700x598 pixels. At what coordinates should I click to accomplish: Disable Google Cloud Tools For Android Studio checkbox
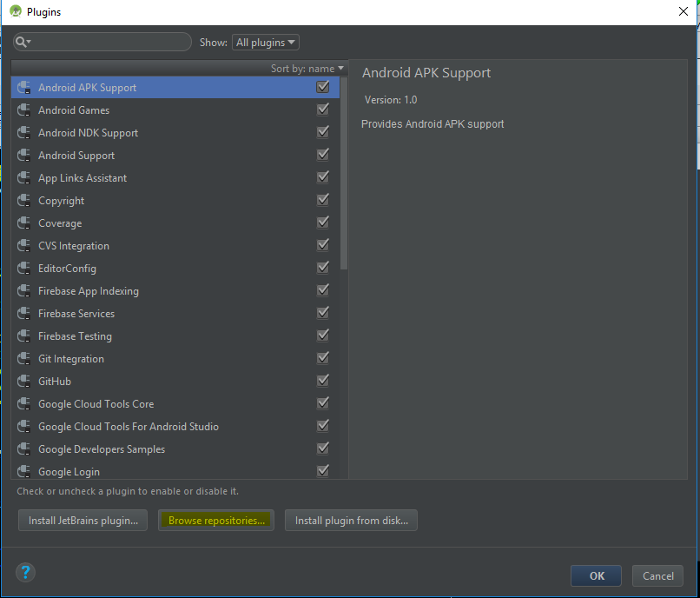[323, 426]
